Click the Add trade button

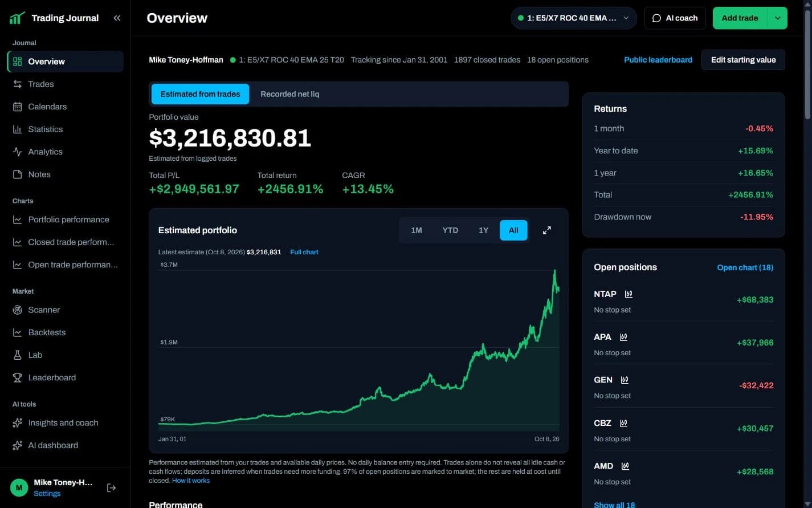740,18
